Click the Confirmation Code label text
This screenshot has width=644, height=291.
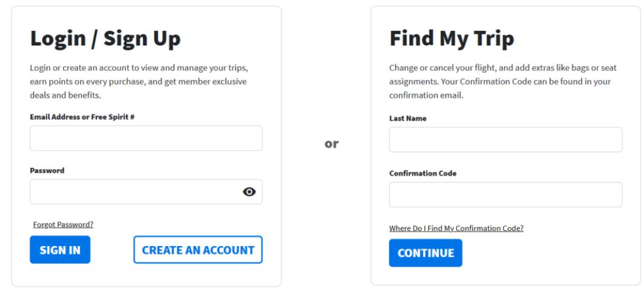point(422,173)
